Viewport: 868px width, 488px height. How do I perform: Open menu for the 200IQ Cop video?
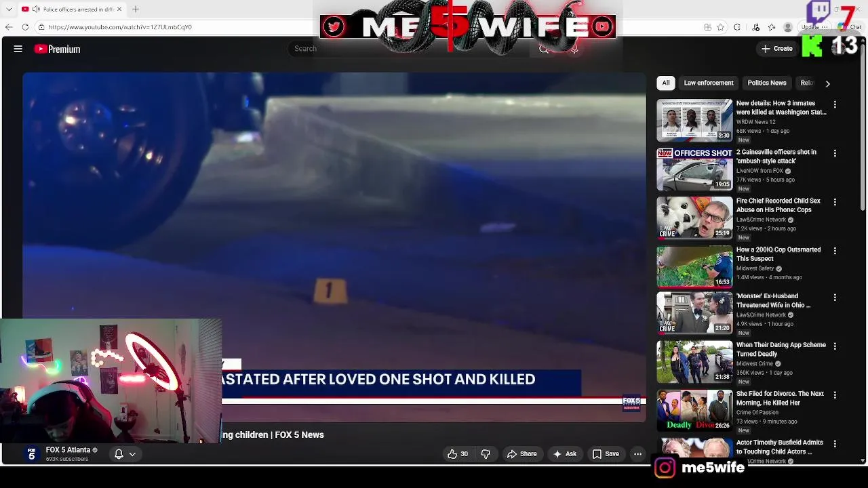tap(835, 251)
